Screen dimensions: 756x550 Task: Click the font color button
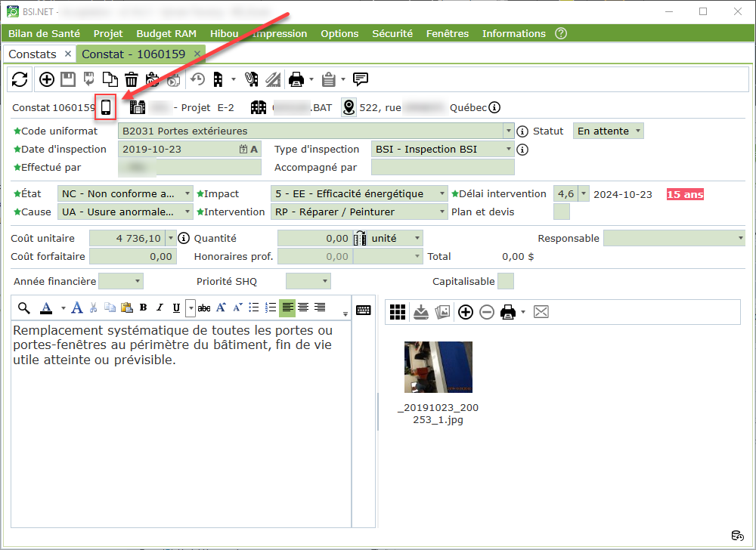click(46, 307)
